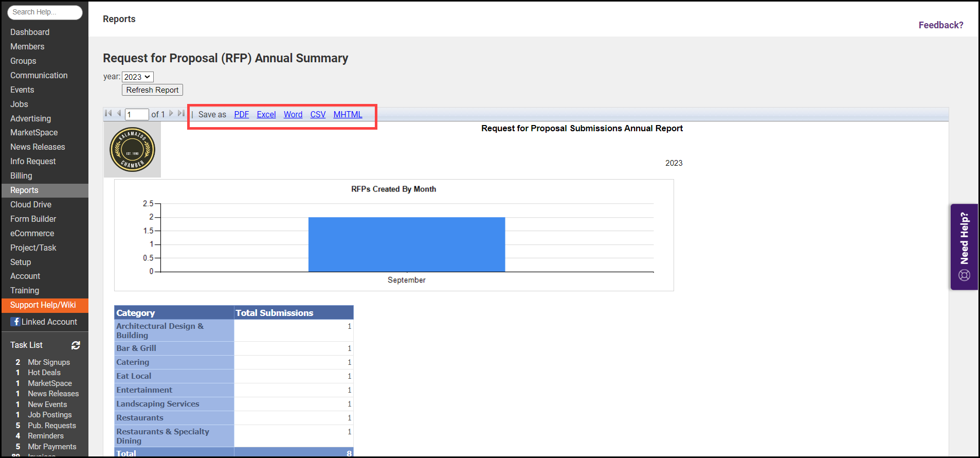Refresh the Task List with sync icon
The image size is (980, 458).
pyautogui.click(x=76, y=345)
